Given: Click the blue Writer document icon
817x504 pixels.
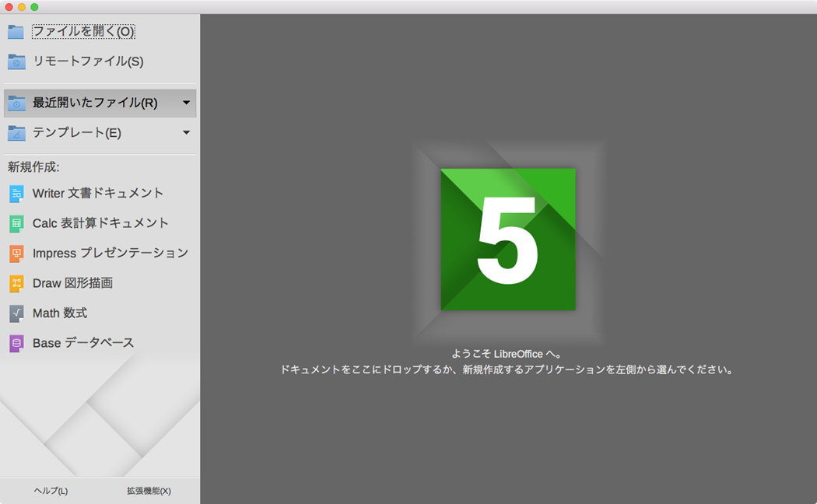Looking at the screenshot, I should [16, 194].
